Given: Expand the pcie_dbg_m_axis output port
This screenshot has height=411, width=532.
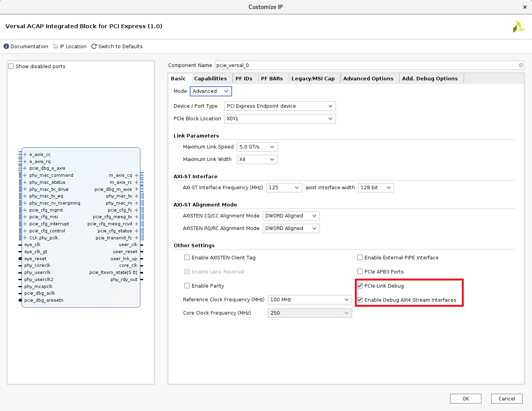Looking at the screenshot, I should point(136,190).
